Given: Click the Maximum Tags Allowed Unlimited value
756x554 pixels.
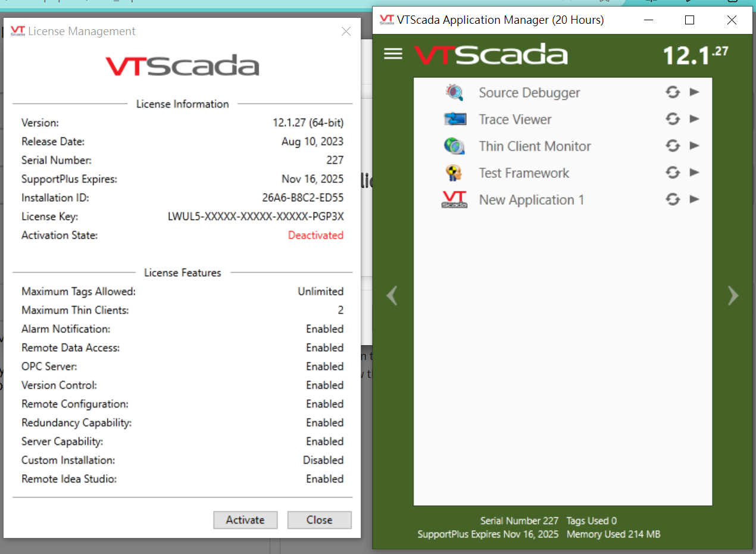Looking at the screenshot, I should 321,292.
